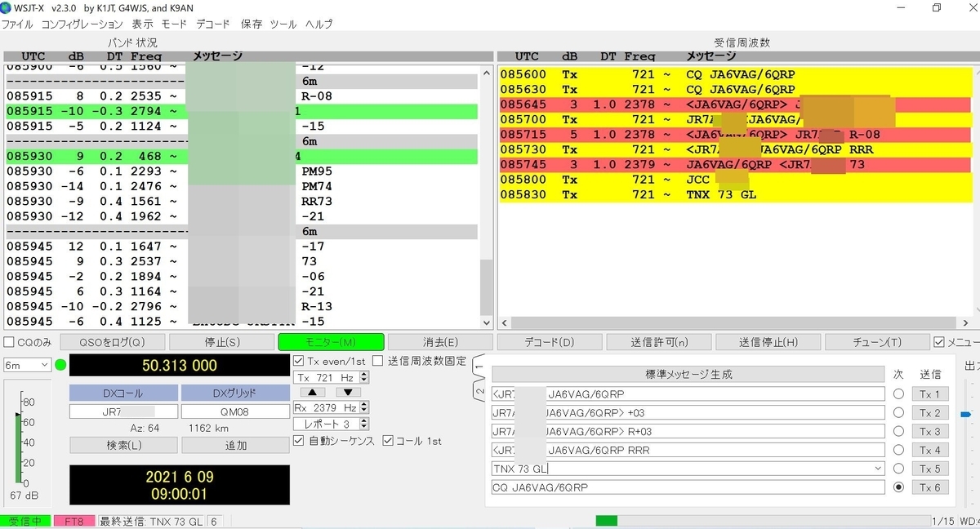Enable 送信周波数固定 checkbox
The width and height of the screenshot is (980, 529).
(x=378, y=360)
